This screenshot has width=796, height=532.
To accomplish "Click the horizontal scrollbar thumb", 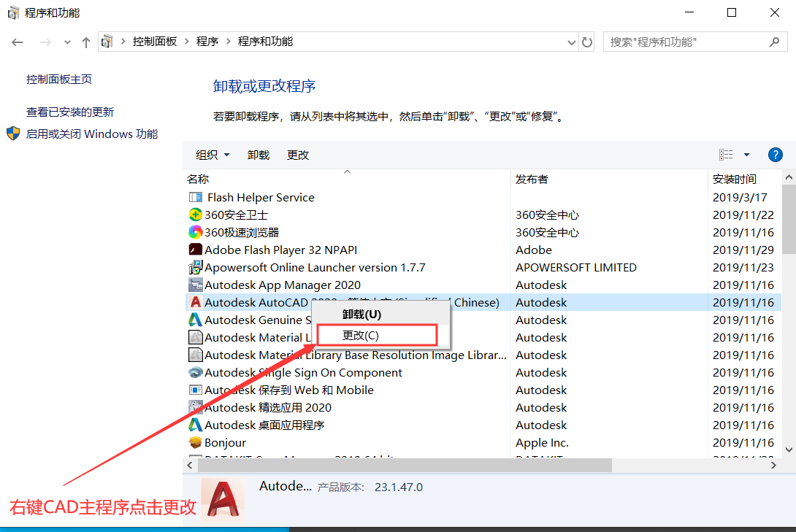I will point(405,465).
